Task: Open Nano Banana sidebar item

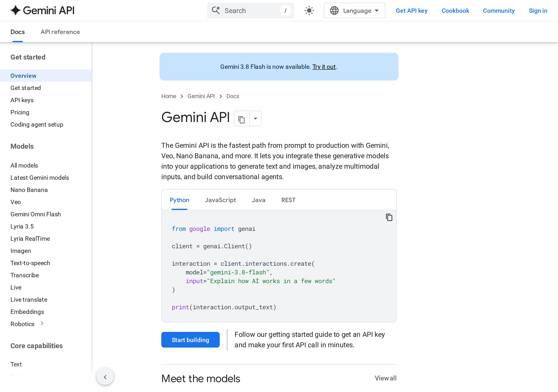Action: pyautogui.click(x=29, y=190)
